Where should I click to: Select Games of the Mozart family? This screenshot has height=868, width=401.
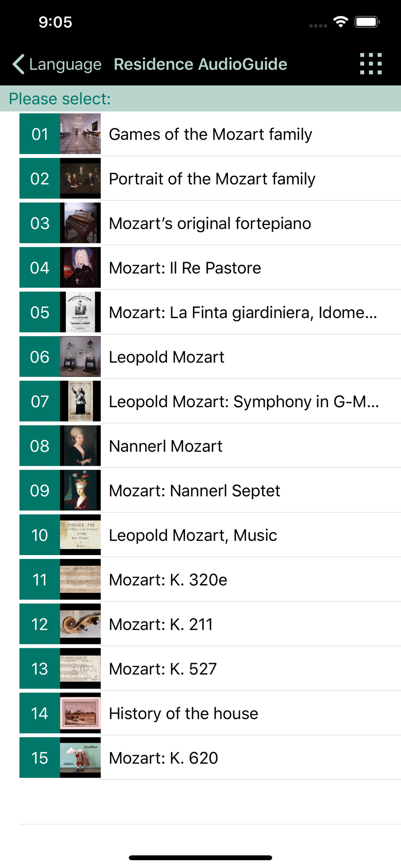[x=210, y=134]
